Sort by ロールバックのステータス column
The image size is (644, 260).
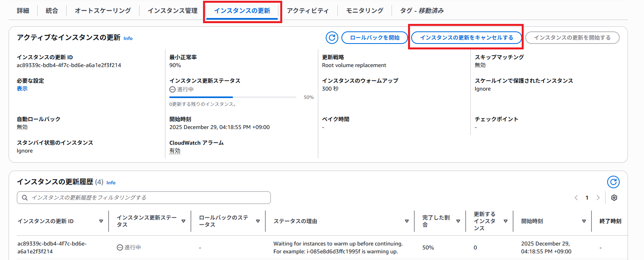[258, 221]
